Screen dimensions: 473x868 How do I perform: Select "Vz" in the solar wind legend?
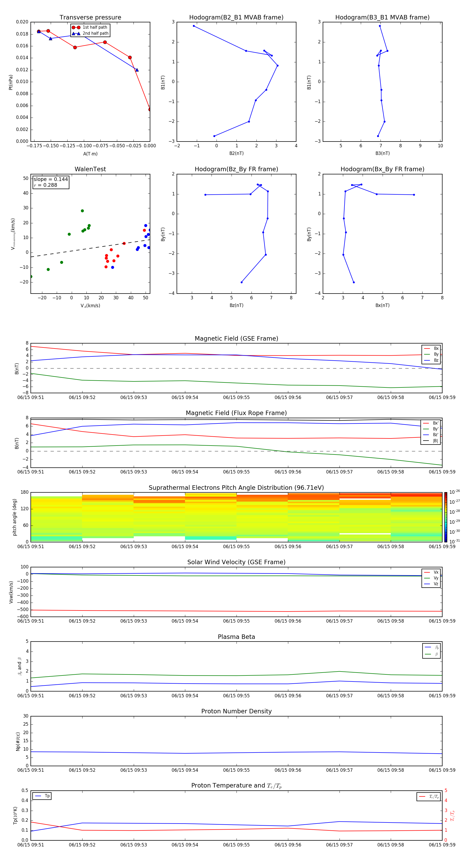pyautogui.click(x=431, y=584)
